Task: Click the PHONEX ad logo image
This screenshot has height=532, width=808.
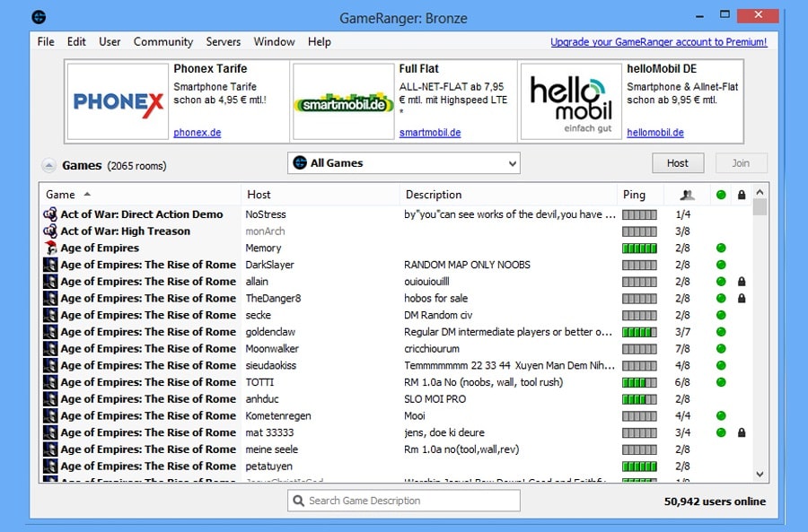Action: (118, 101)
